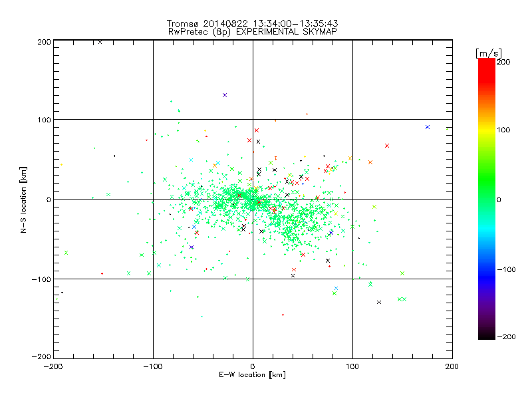The height and width of the screenshot is (399, 532).
Task: Click the plot title line "Tromsø 20140822 13:34:00-13:35:43"
Action: point(252,23)
